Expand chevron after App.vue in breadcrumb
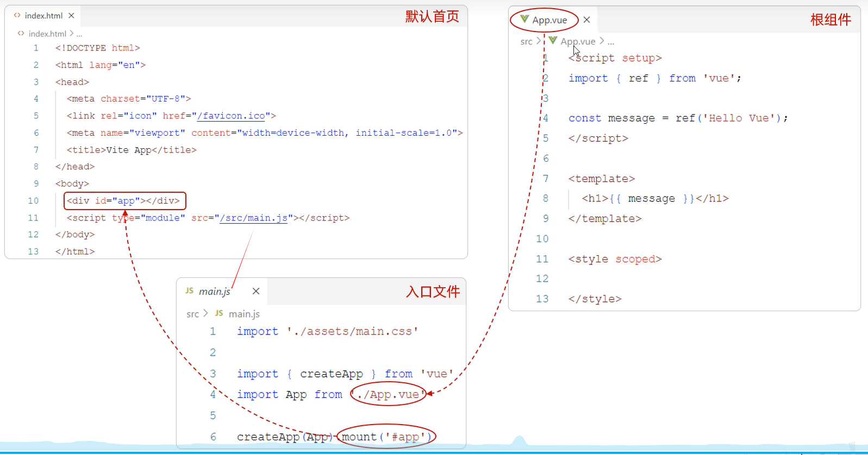This screenshot has height=455, width=868. pyautogui.click(x=602, y=41)
